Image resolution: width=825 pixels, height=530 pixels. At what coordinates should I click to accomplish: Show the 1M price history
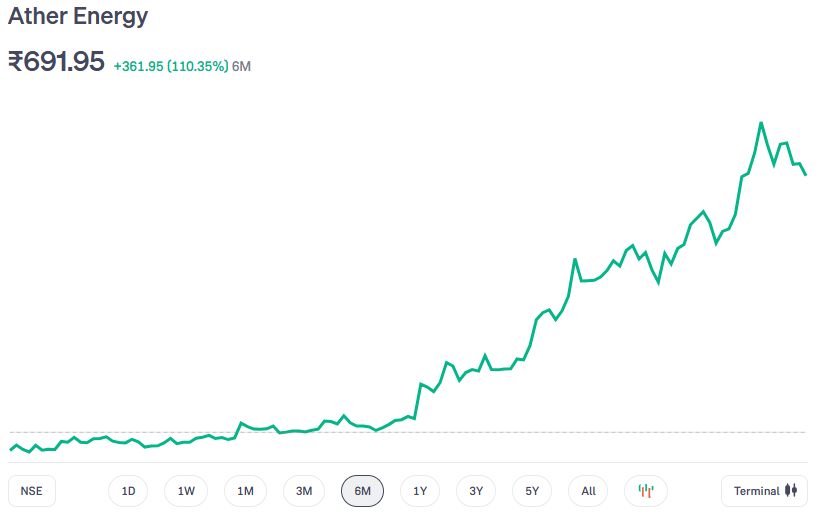245,491
